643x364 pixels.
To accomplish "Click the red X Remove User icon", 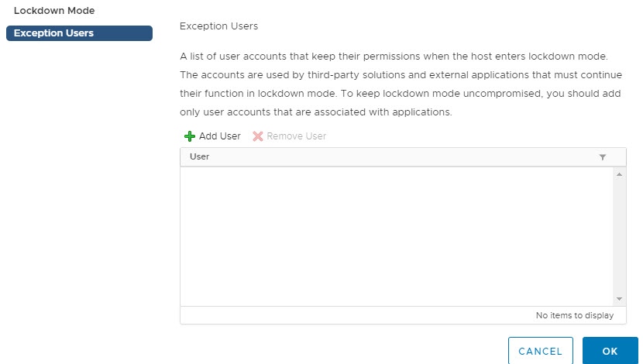I will click(x=258, y=136).
